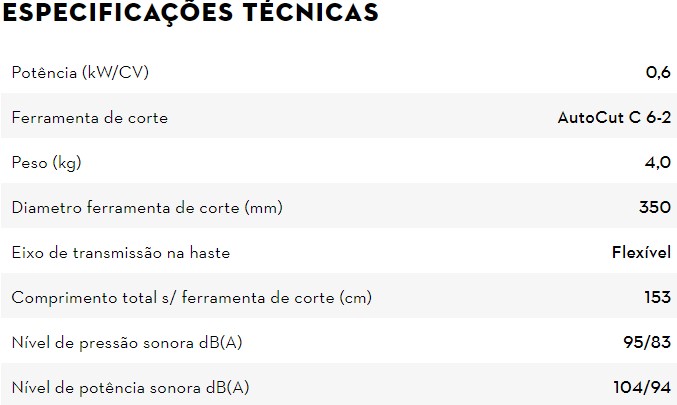This screenshot has height=405, width=677.
Task: Click the gray Ferramenta de corte row
Action: pyautogui.click(x=339, y=116)
